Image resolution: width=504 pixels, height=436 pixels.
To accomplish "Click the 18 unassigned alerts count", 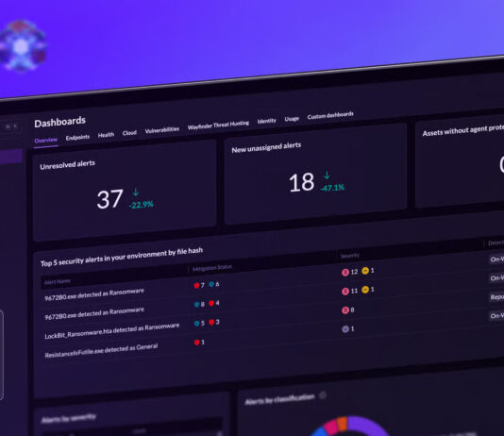I will pos(301,182).
